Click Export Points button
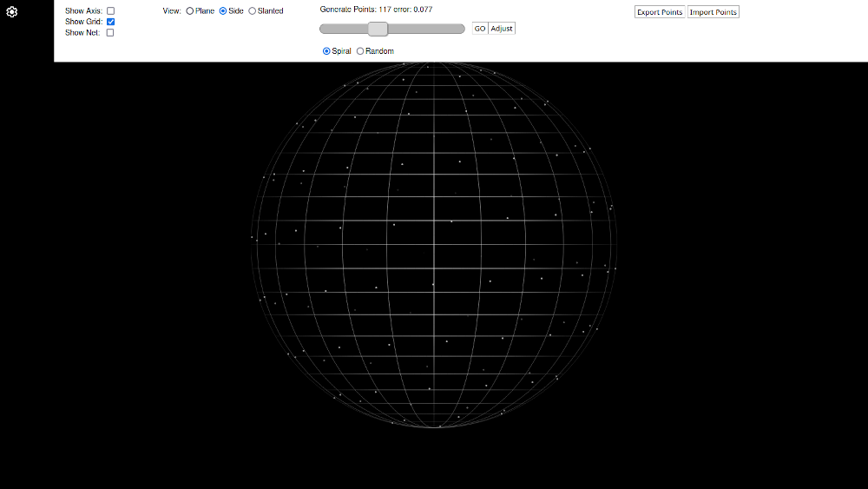Image resolution: width=868 pixels, height=489 pixels. tap(660, 12)
